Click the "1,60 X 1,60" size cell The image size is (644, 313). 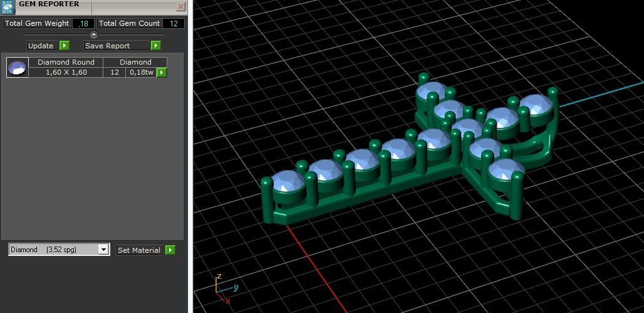point(66,72)
